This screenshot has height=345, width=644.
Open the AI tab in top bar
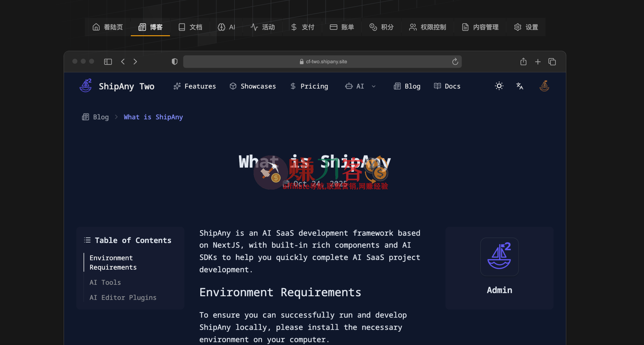pos(226,27)
